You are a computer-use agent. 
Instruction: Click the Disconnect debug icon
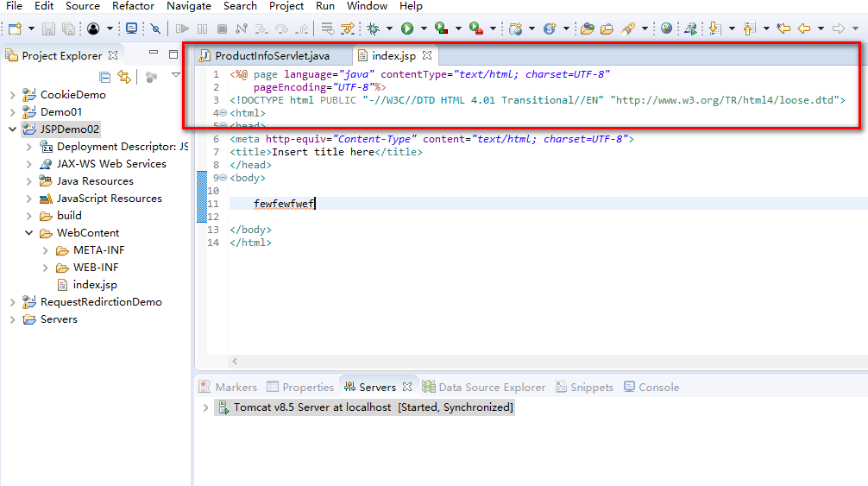pyautogui.click(x=242, y=28)
